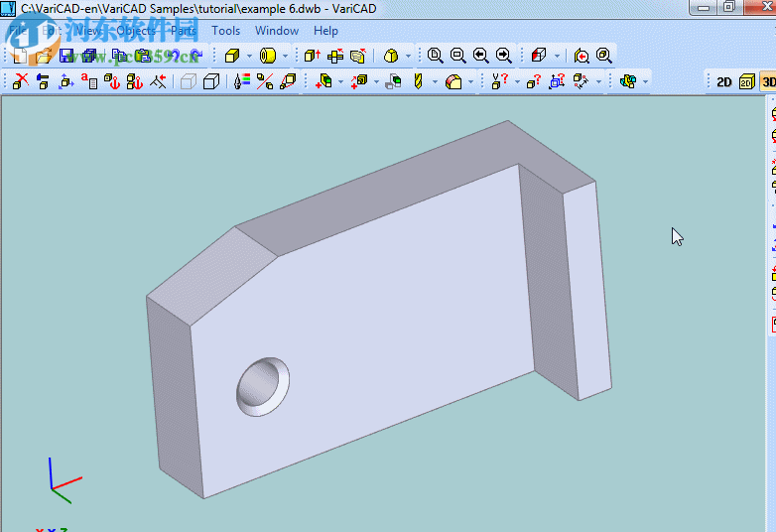Image resolution: width=776 pixels, height=532 pixels.
Task: Toggle the gray wireframe cube display
Action: tap(189, 81)
